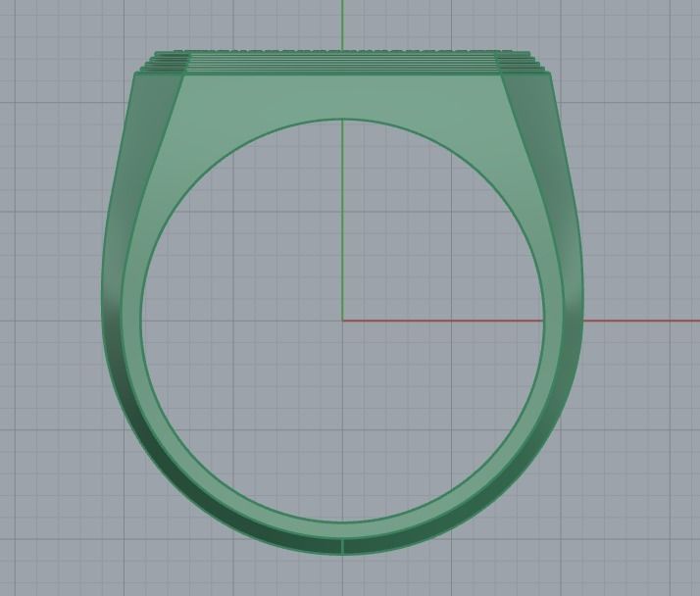The width and height of the screenshot is (700, 596).
Task: Click the seam mark at ring's bottom
Action: pos(343,546)
